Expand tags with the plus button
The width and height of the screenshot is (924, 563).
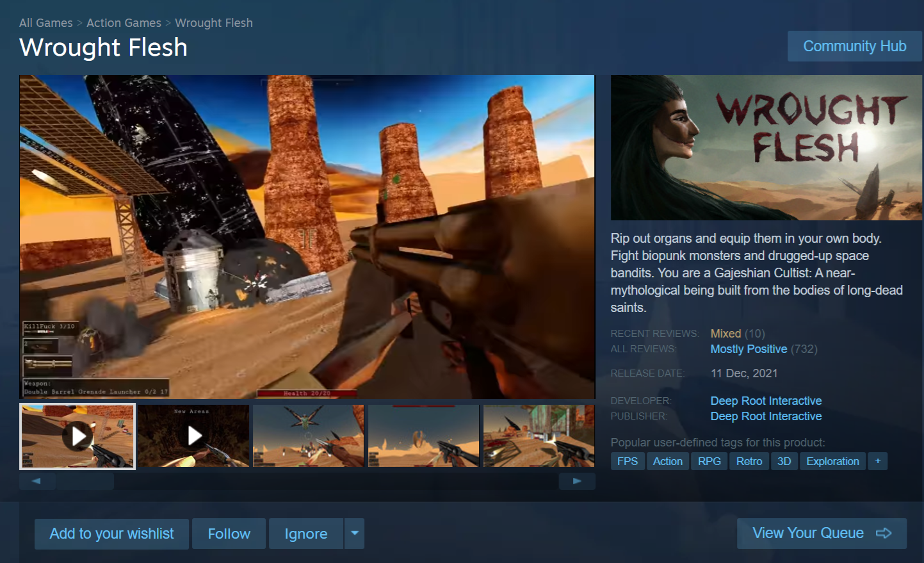[878, 461]
